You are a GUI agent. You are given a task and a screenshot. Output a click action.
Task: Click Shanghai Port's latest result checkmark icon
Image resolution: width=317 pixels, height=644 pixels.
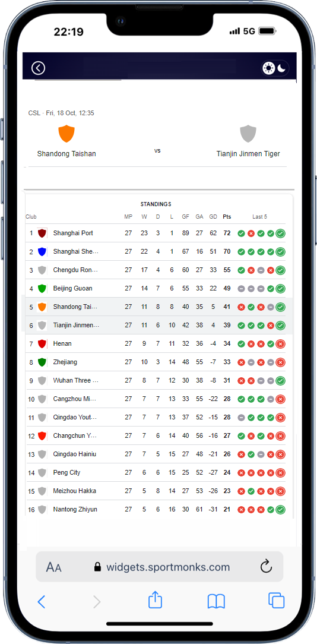280,233
